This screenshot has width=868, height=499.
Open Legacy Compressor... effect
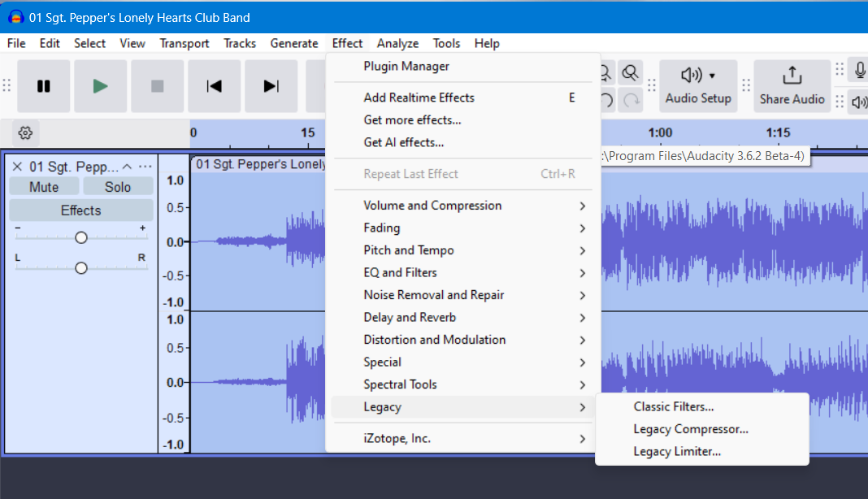(702, 429)
